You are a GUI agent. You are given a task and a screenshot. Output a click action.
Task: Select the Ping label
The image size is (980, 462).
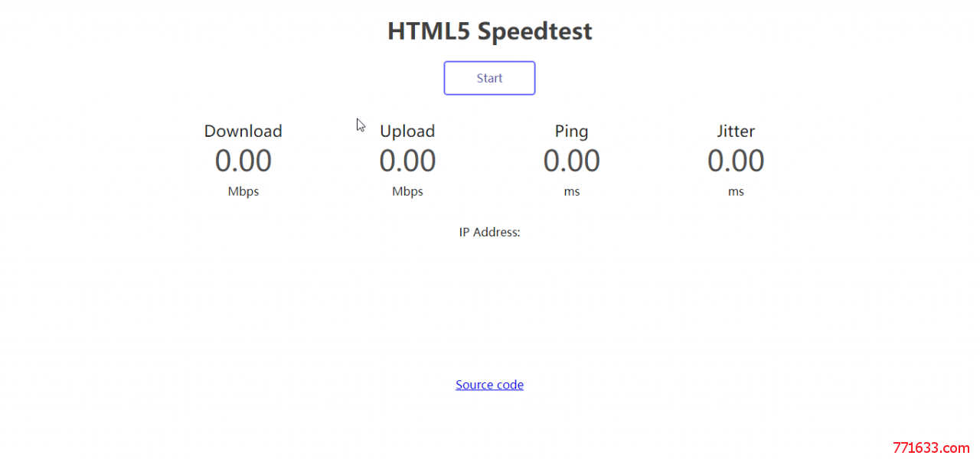(572, 132)
